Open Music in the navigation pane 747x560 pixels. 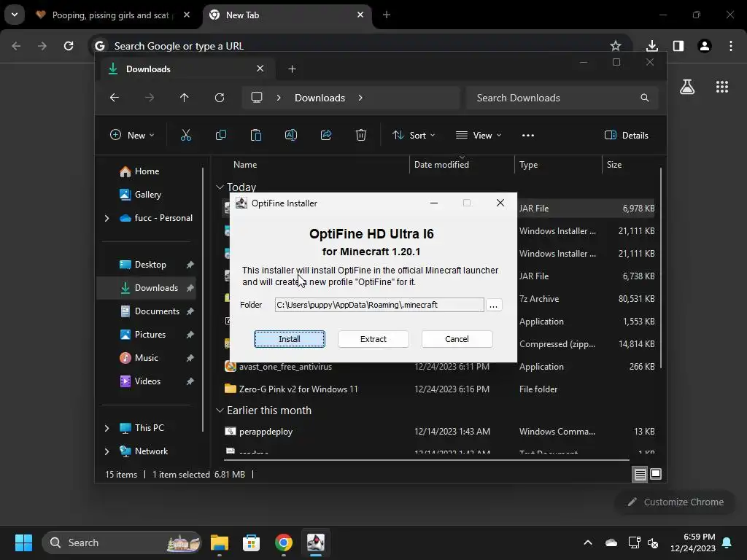146,357
